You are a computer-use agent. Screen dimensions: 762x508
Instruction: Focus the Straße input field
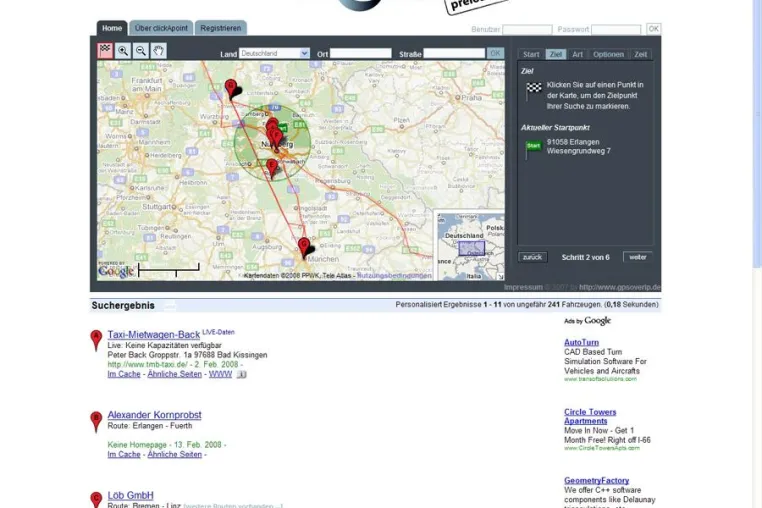[454, 53]
